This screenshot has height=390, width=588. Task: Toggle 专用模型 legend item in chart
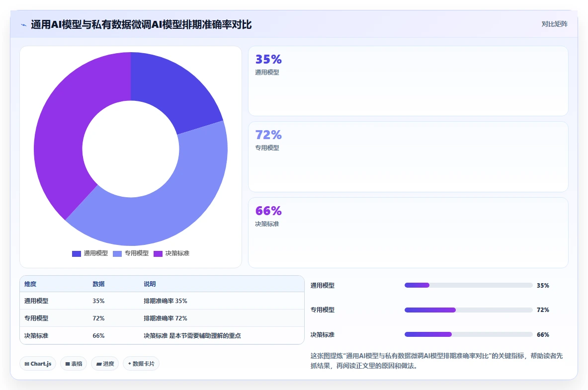coord(131,253)
